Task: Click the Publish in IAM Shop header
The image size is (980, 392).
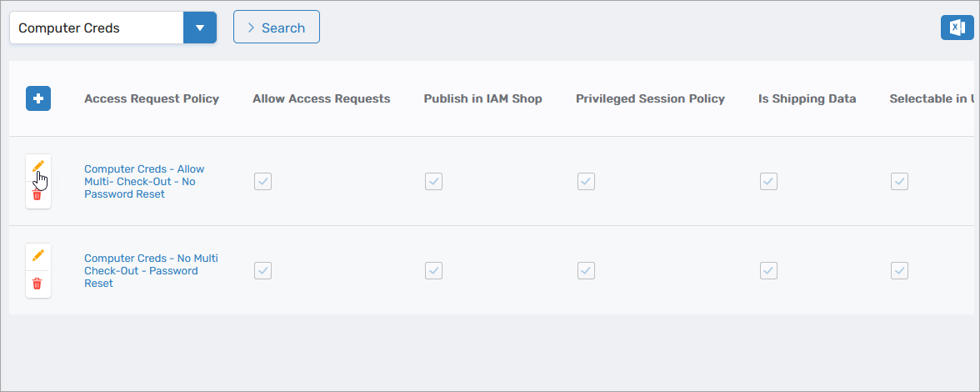Action: tap(482, 98)
